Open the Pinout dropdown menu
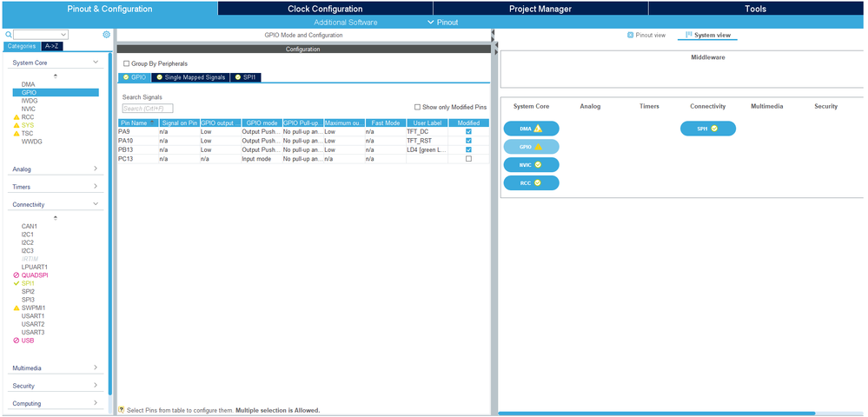 point(443,22)
